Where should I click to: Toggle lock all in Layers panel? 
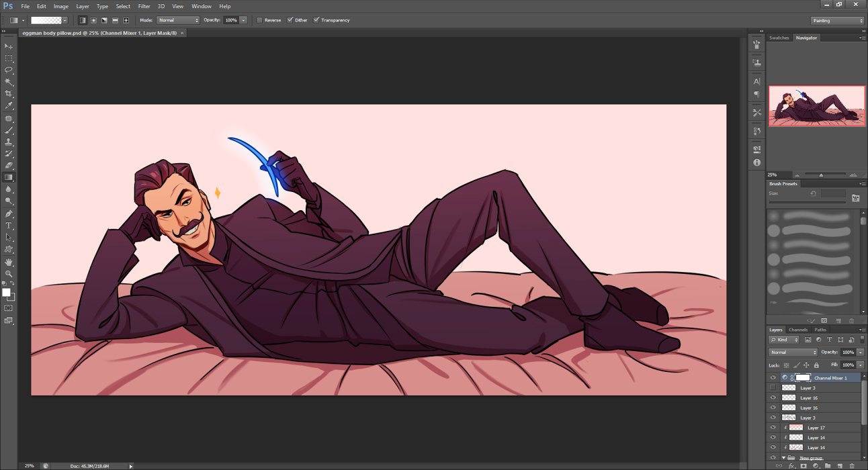(816, 365)
